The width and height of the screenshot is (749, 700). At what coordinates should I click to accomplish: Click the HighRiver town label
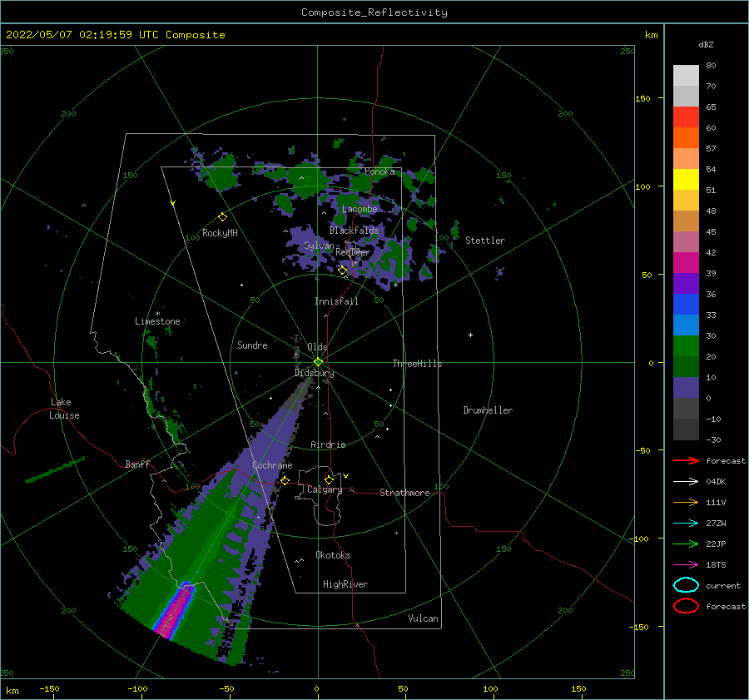coord(345,584)
